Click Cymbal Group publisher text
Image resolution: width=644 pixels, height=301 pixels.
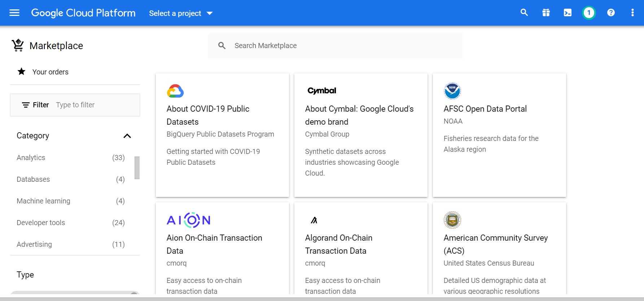point(327,134)
